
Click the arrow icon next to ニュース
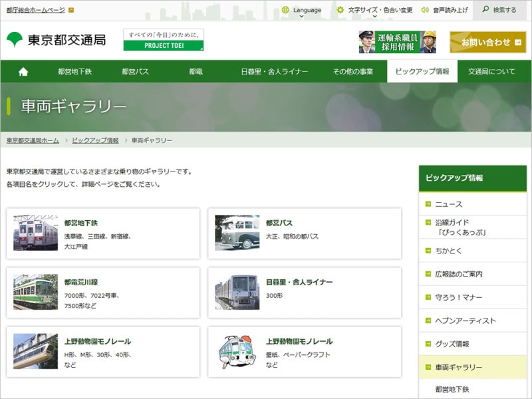point(428,204)
